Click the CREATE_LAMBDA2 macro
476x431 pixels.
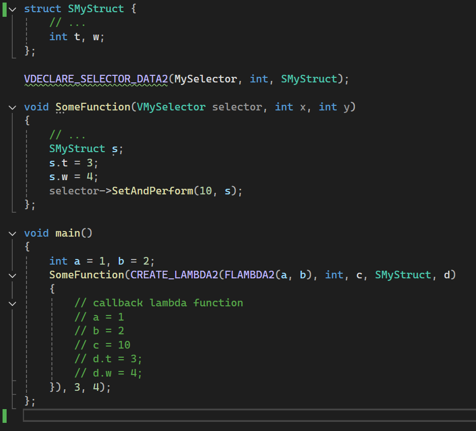tap(174, 275)
